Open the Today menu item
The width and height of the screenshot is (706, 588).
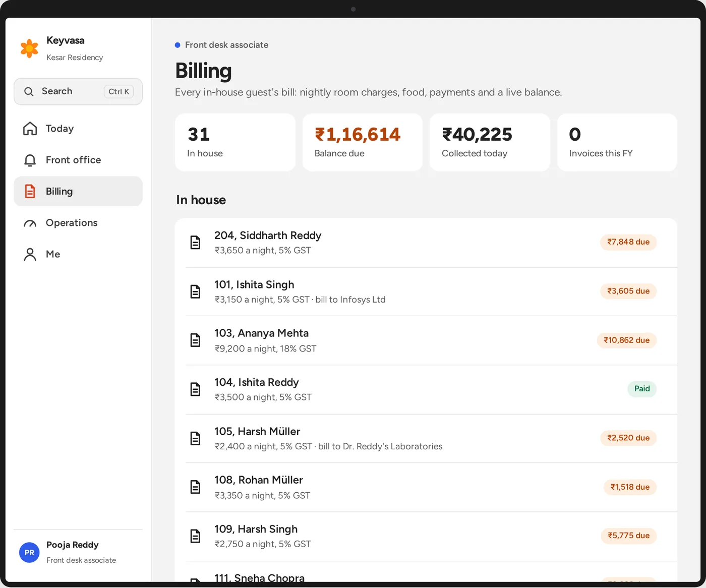click(x=78, y=129)
